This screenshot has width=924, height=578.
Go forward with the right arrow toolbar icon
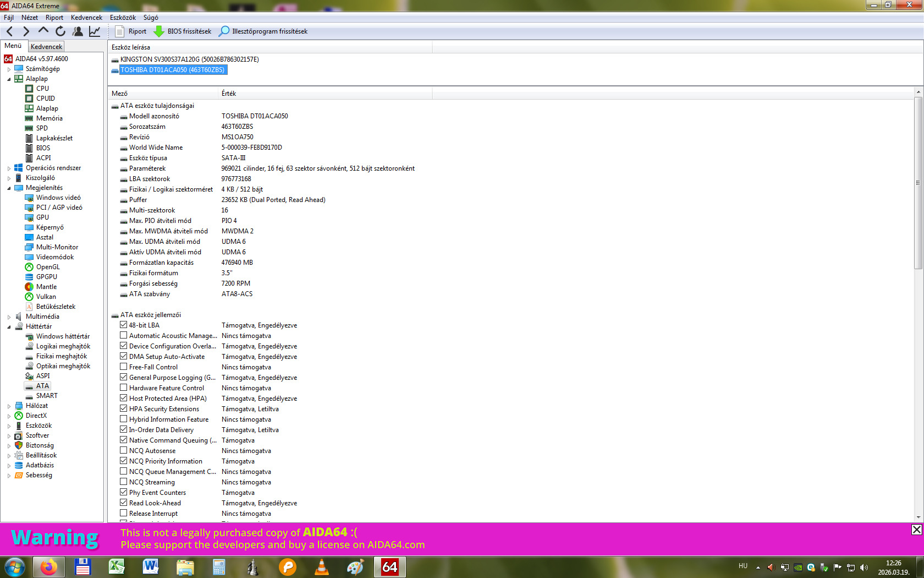click(26, 31)
